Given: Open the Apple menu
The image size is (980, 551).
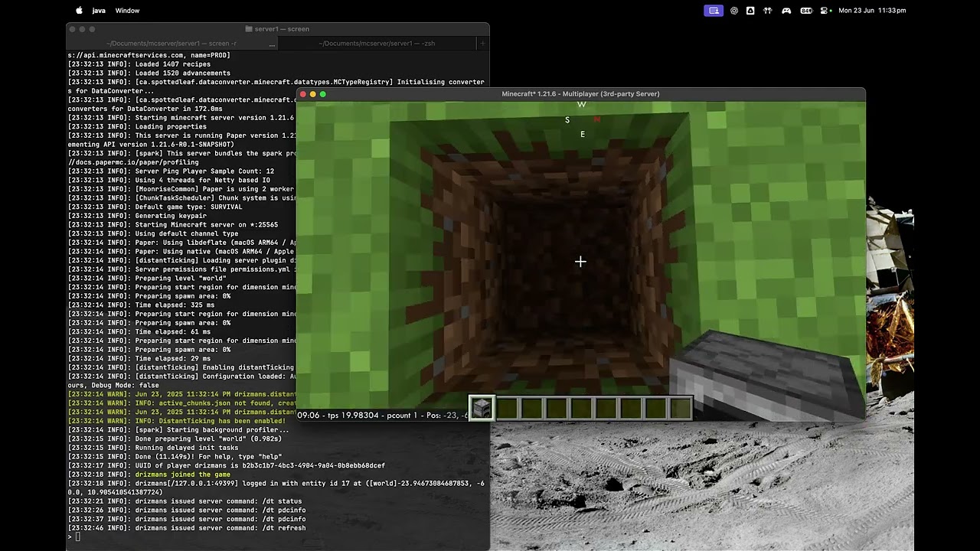Looking at the screenshot, I should 79,11.
